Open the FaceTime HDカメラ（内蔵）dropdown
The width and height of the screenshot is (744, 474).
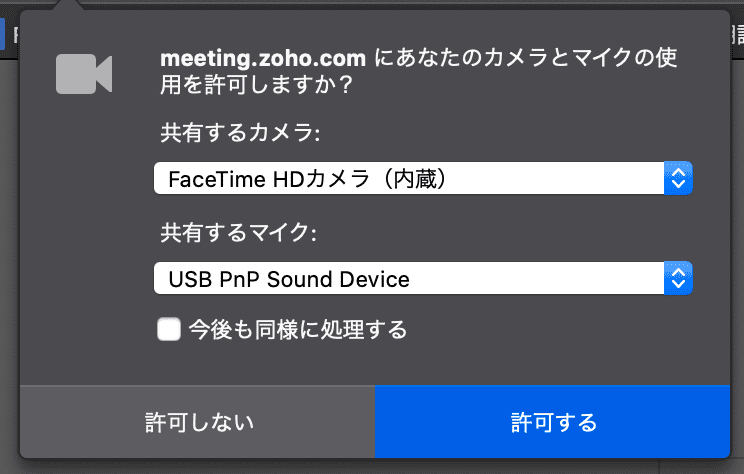[423, 178]
